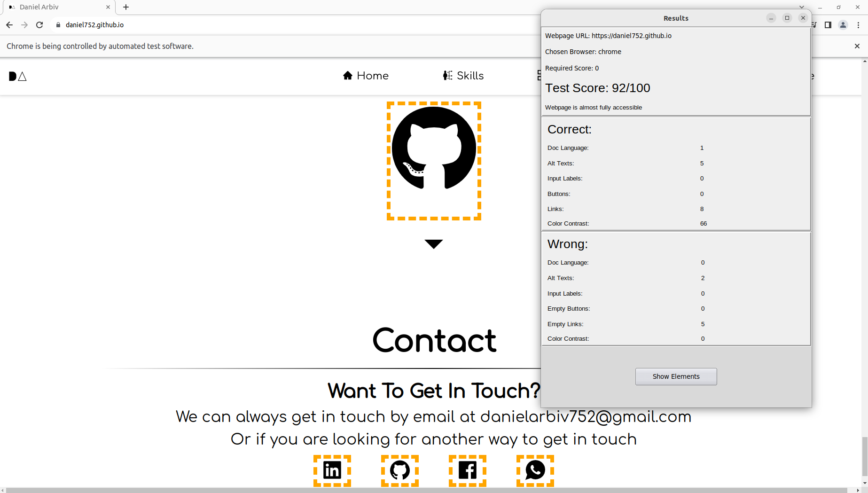
Task: Click the DA site logo
Action: (x=18, y=76)
